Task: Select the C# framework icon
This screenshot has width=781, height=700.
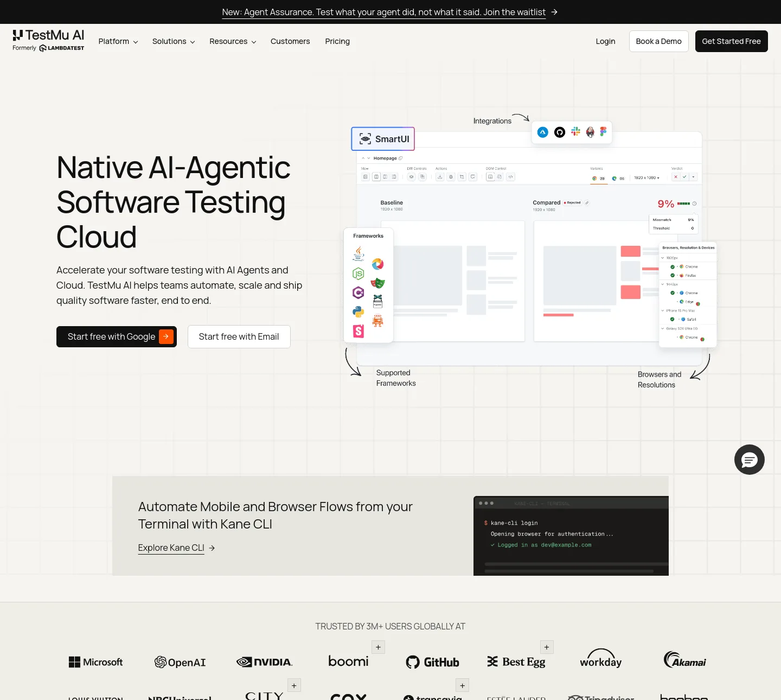Action: [358, 293]
